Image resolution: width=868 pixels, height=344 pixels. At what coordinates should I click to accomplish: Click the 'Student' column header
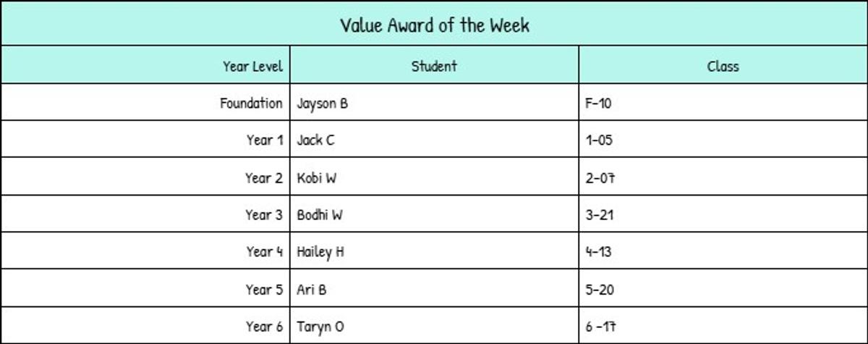click(434, 67)
